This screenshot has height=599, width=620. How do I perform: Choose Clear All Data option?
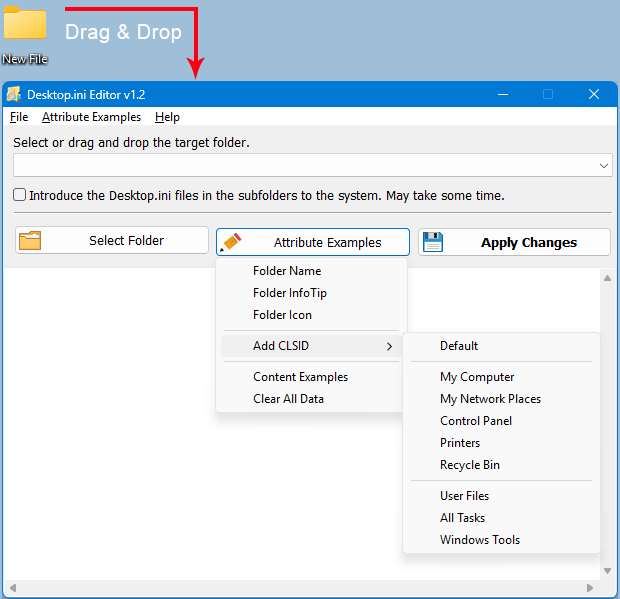[x=288, y=399]
